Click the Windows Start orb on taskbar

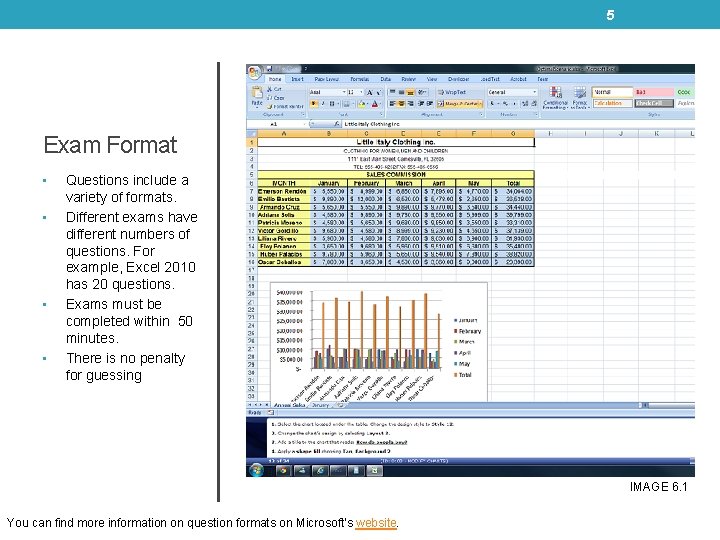pyautogui.click(x=256, y=470)
